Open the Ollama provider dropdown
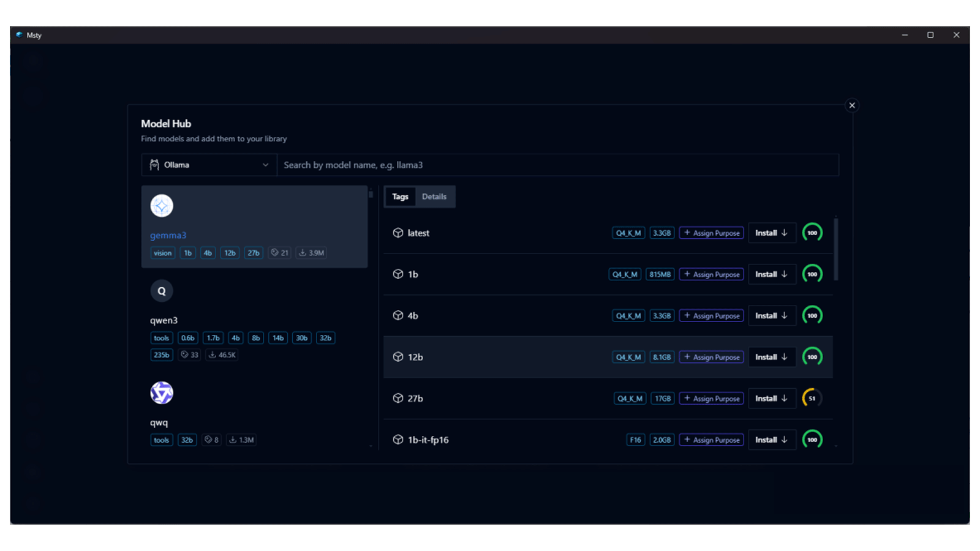This screenshot has width=980, height=551. 209,165
